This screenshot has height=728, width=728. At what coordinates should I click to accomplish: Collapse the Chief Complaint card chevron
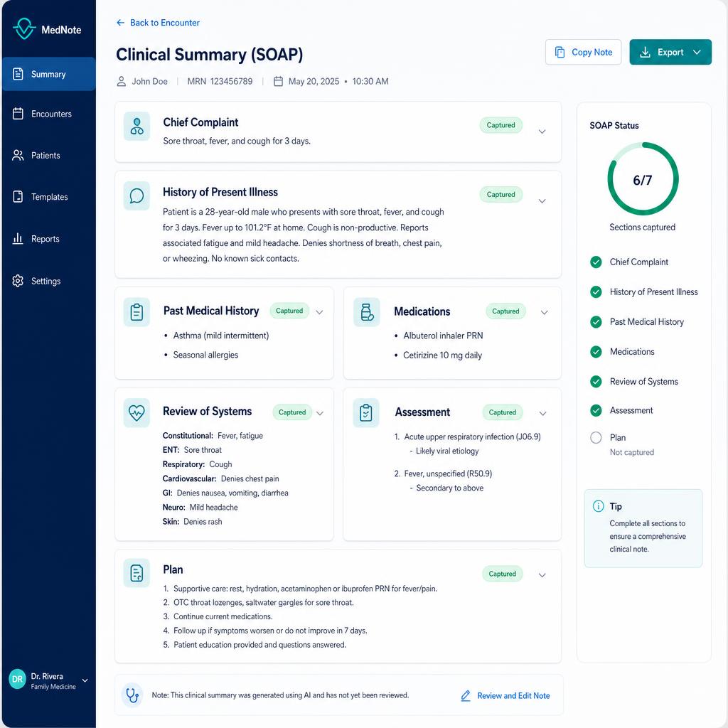tap(542, 132)
